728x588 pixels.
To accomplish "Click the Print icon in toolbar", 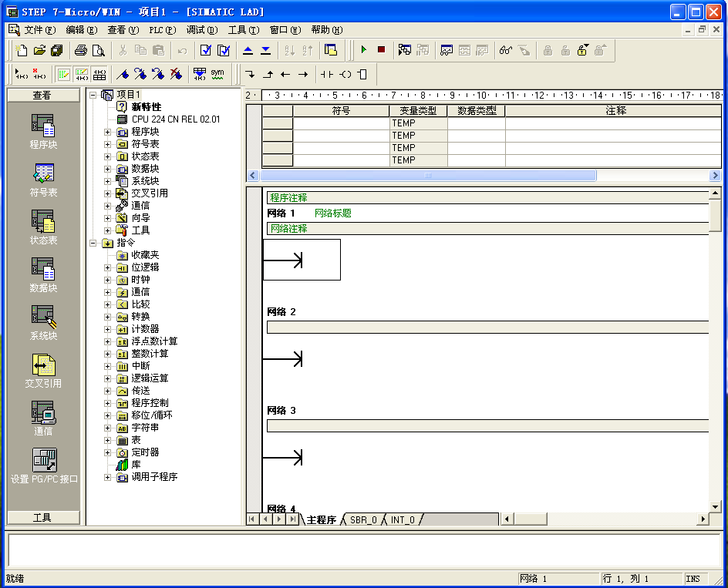I will coord(81,50).
